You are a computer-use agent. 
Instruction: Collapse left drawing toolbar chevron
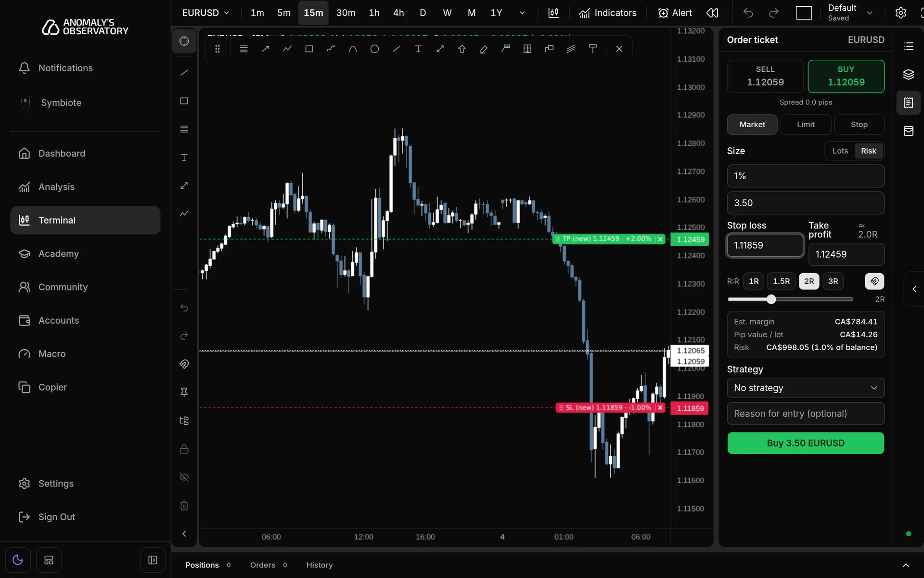pos(184,534)
